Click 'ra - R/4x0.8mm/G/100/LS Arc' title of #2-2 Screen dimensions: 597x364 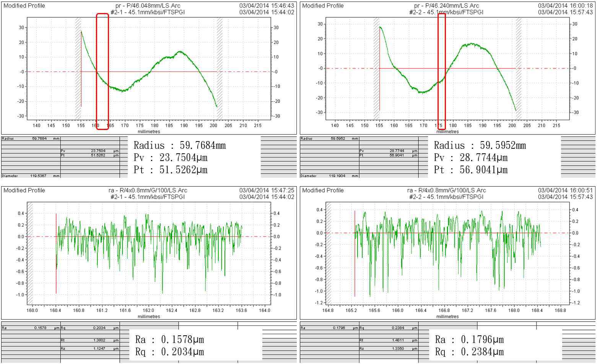coord(447,190)
